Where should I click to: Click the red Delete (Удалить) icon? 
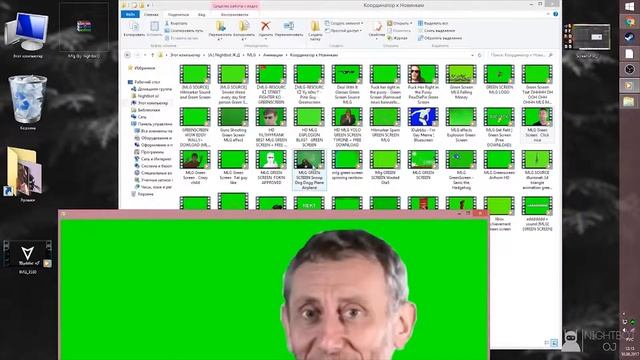tap(266, 26)
